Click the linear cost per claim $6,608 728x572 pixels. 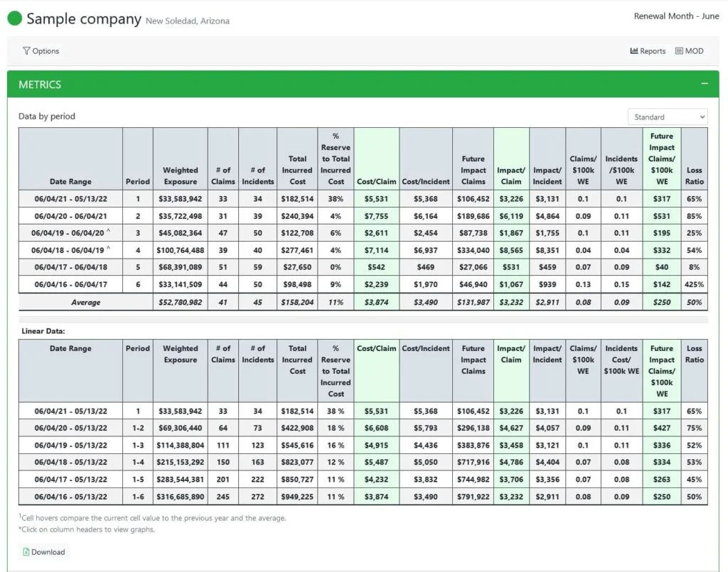(377, 428)
